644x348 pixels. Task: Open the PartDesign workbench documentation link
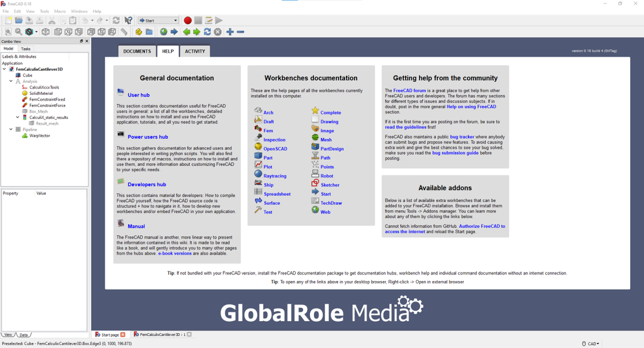tap(332, 149)
